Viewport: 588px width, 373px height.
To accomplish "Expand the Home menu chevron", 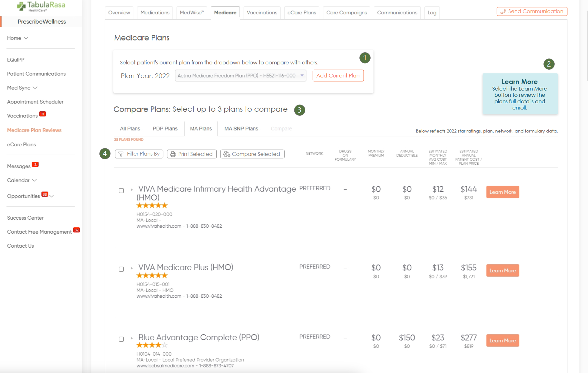I will (26, 38).
